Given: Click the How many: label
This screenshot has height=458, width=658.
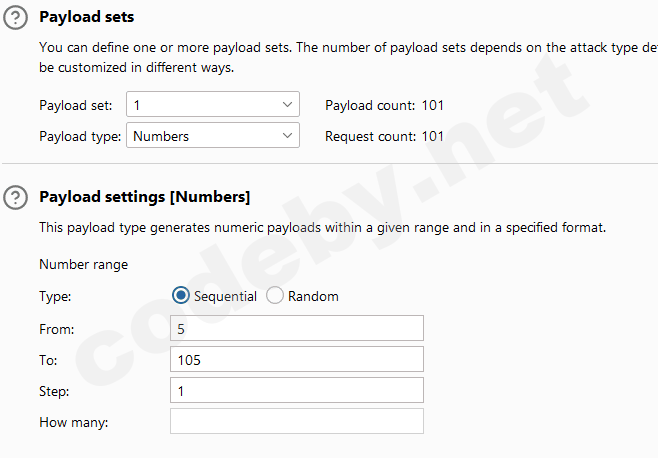Looking at the screenshot, I should click(73, 422).
